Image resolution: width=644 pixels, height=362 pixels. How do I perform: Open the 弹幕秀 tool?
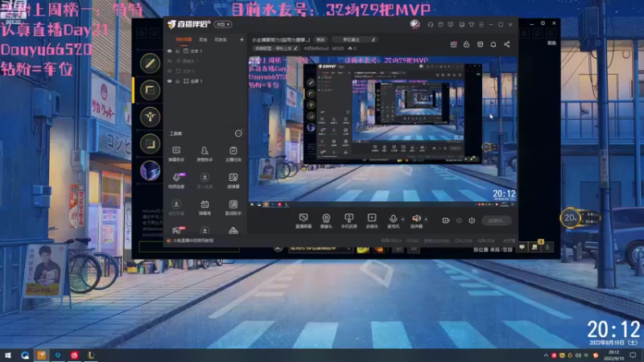click(204, 208)
